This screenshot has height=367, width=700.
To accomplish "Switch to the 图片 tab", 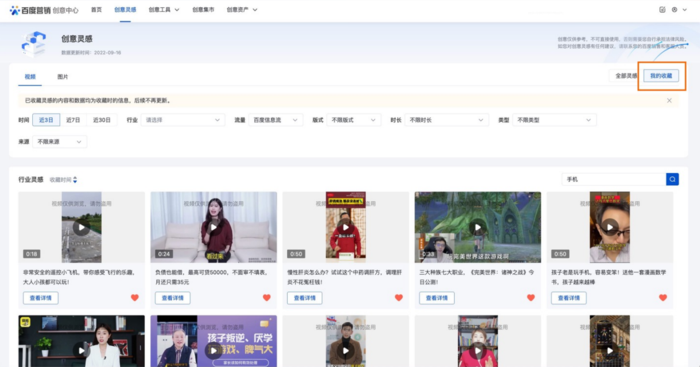I will coord(62,77).
